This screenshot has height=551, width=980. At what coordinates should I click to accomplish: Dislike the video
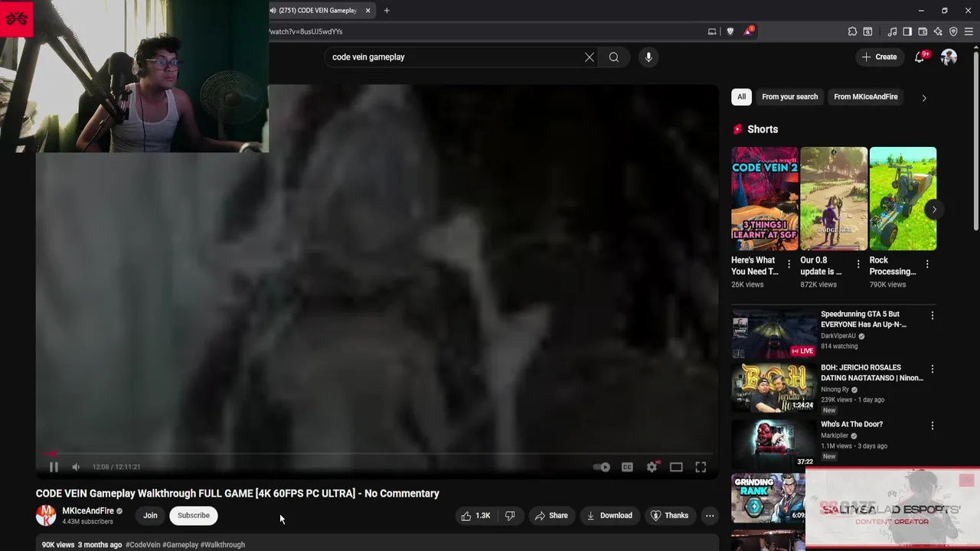tap(511, 516)
